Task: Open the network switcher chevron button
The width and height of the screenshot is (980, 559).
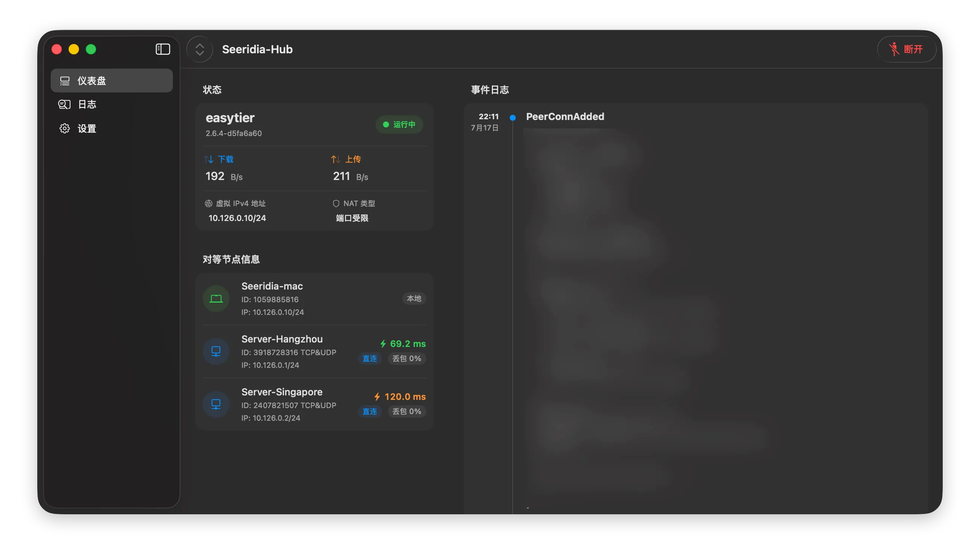Action: pyautogui.click(x=200, y=49)
